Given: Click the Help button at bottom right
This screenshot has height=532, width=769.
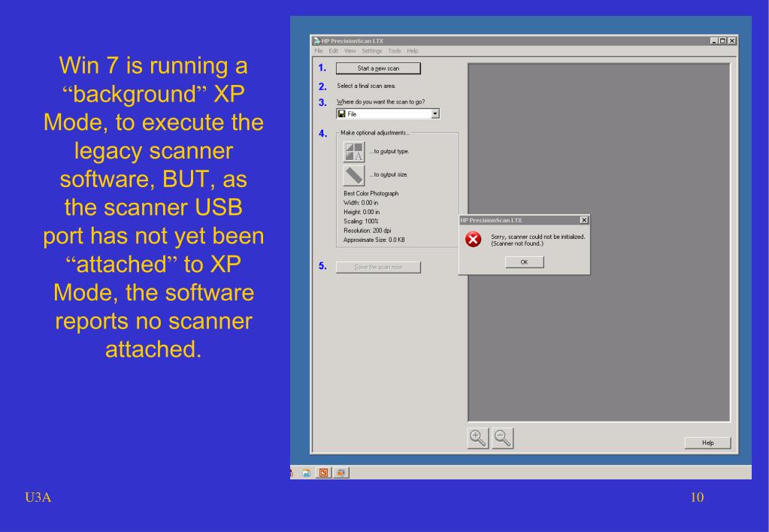Looking at the screenshot, I should [707, 443].
